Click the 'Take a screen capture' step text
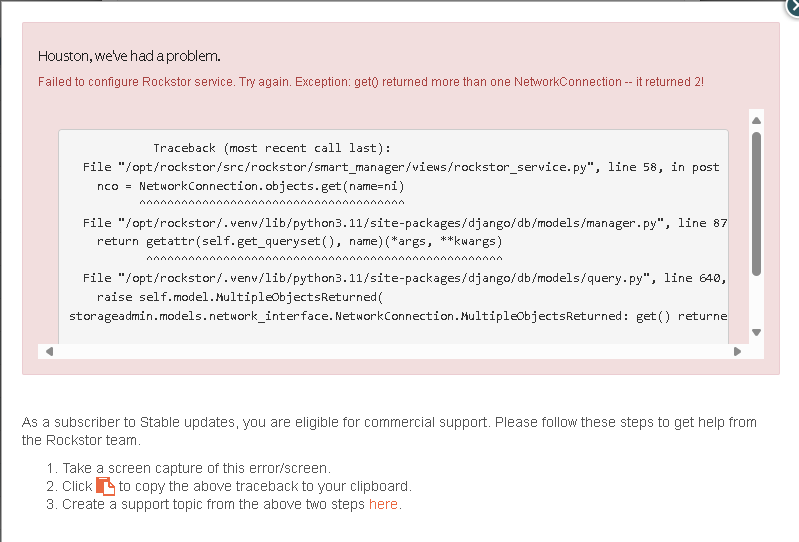This screenshot has height=542, width=799. tap(196, 468)
